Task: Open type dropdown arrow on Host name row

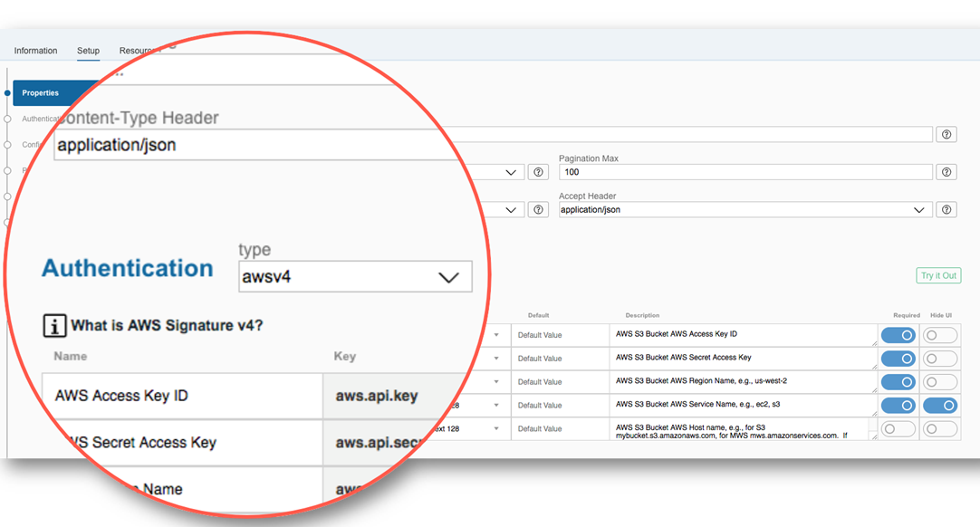Action: [496, 429]
